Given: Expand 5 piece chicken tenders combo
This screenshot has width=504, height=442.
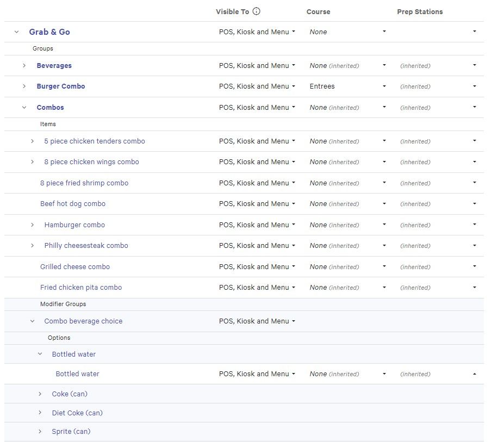Looking at the screenshot, I should point(32,141).
